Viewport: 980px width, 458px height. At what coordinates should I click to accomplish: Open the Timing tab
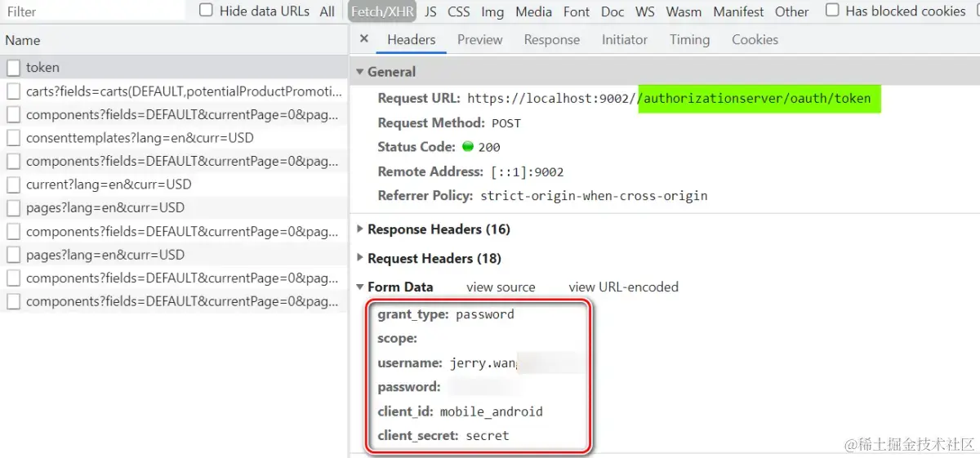coord(689,39)
